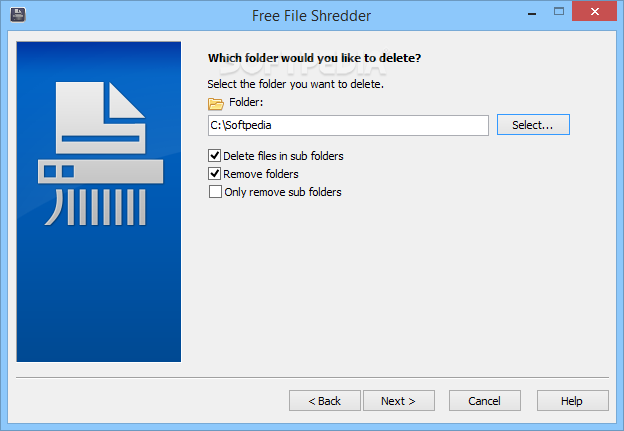The height and width of the screenshot is (431, 624).
Task: Go to previous step with Back button
Action: 325,401
